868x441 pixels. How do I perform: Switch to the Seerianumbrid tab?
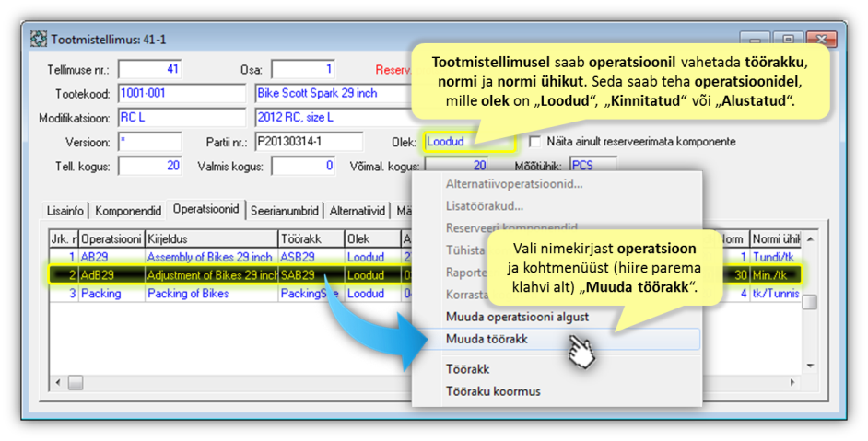pyautogui.click(x=285, y=211)
